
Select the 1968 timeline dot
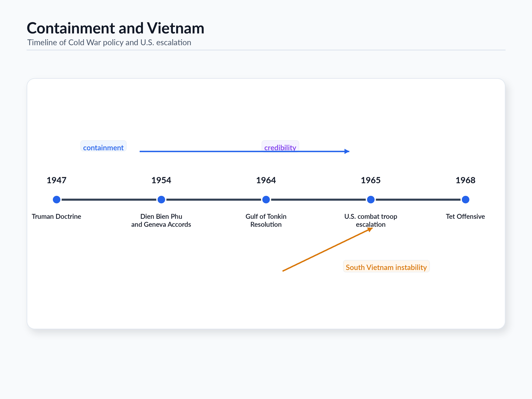click(x=465, y=199)
